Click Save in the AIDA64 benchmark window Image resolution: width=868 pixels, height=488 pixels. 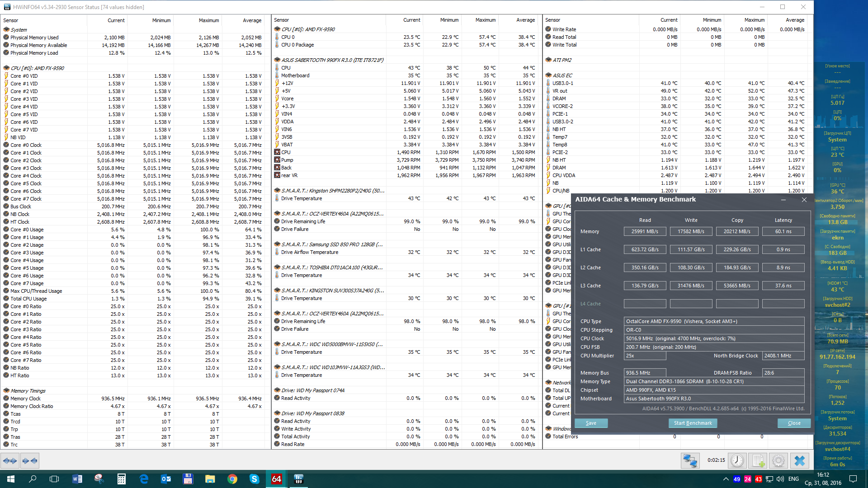(591, 423)
